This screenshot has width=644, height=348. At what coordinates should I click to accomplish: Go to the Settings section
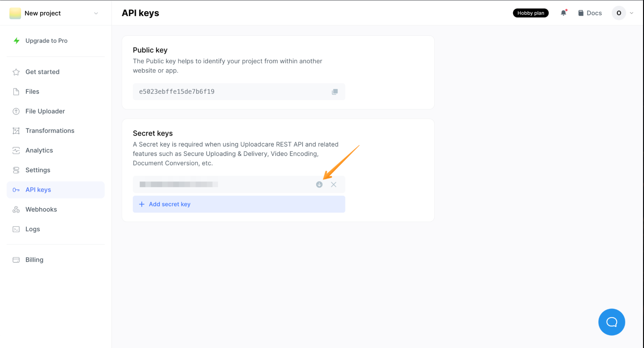click(x=38, y=170)
